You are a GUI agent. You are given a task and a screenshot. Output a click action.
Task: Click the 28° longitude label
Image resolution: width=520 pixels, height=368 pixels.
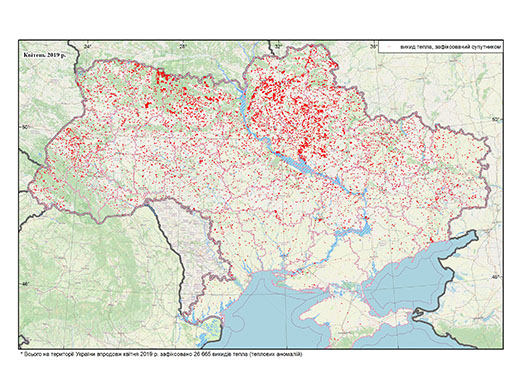click(182, 46)
